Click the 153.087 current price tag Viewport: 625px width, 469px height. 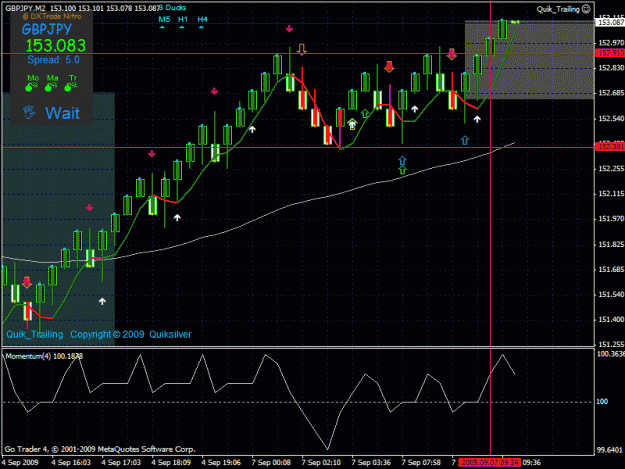(x=610, y=22)
